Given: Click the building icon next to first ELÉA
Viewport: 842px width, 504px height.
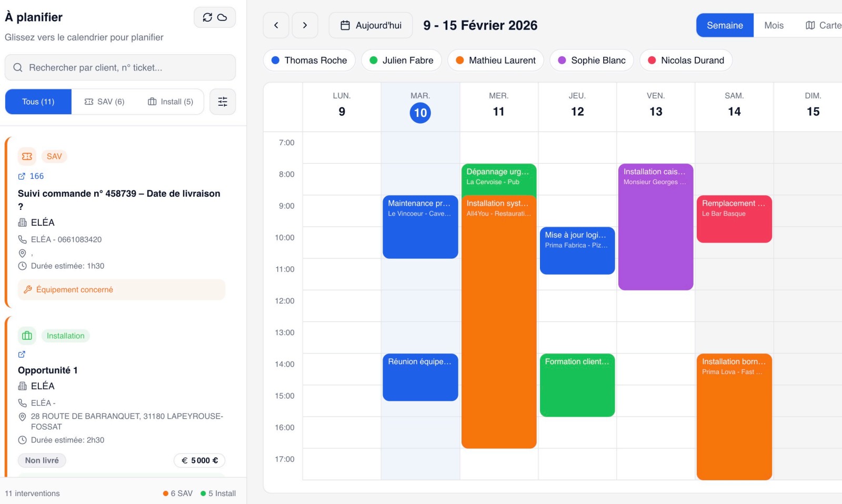Looking at the screenshot, I should click(x=22, y=223).
